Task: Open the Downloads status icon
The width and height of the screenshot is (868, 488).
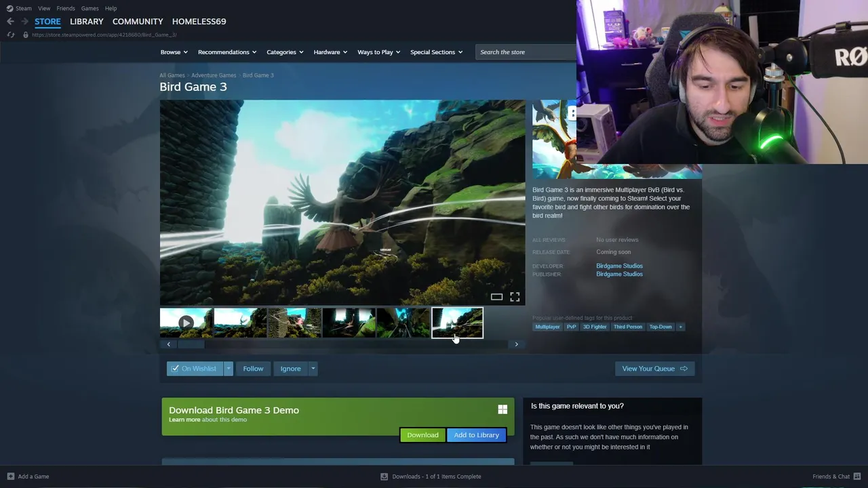Action: [x=384, y=476]
